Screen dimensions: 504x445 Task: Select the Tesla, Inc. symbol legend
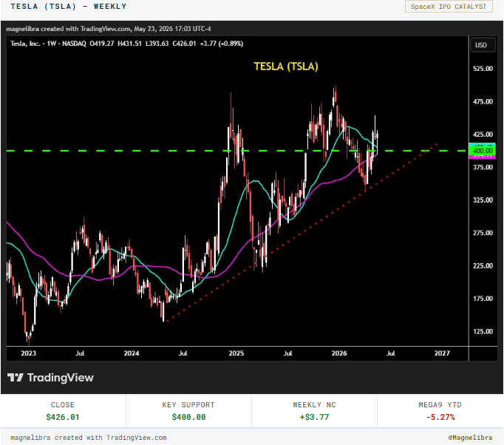(25, 44)
